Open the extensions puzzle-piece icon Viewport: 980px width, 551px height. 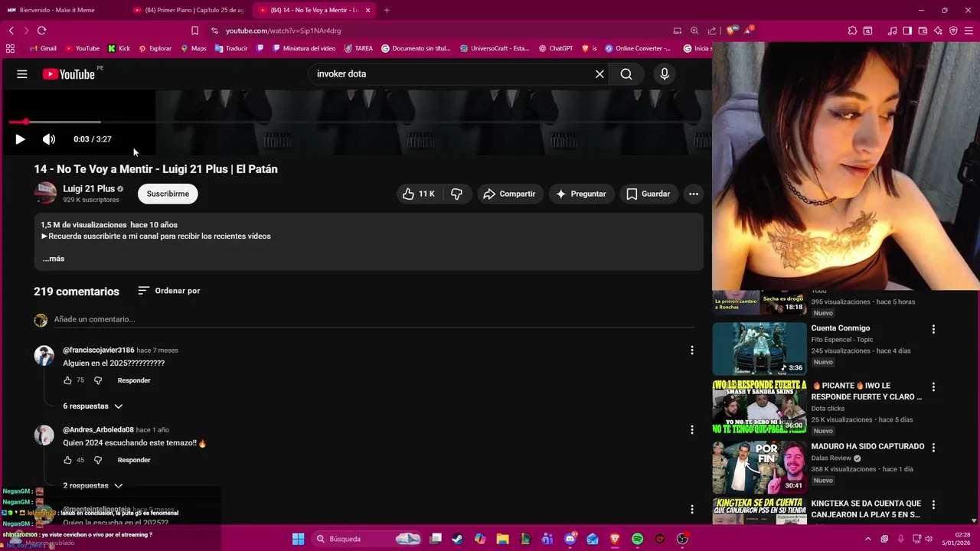point(852,31)
